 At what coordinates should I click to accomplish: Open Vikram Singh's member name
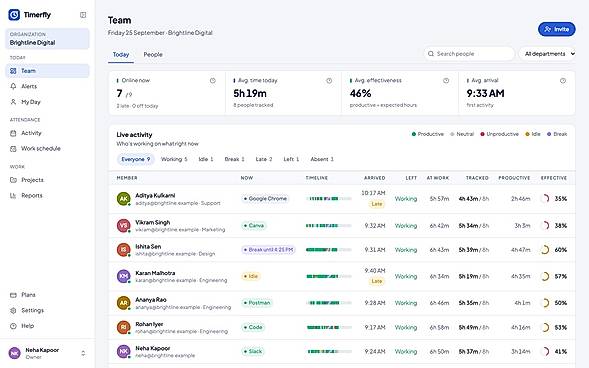point(153,222)
